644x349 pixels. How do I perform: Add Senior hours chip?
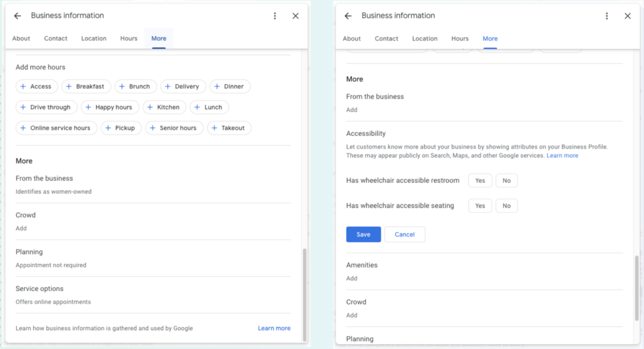point(174,128)
